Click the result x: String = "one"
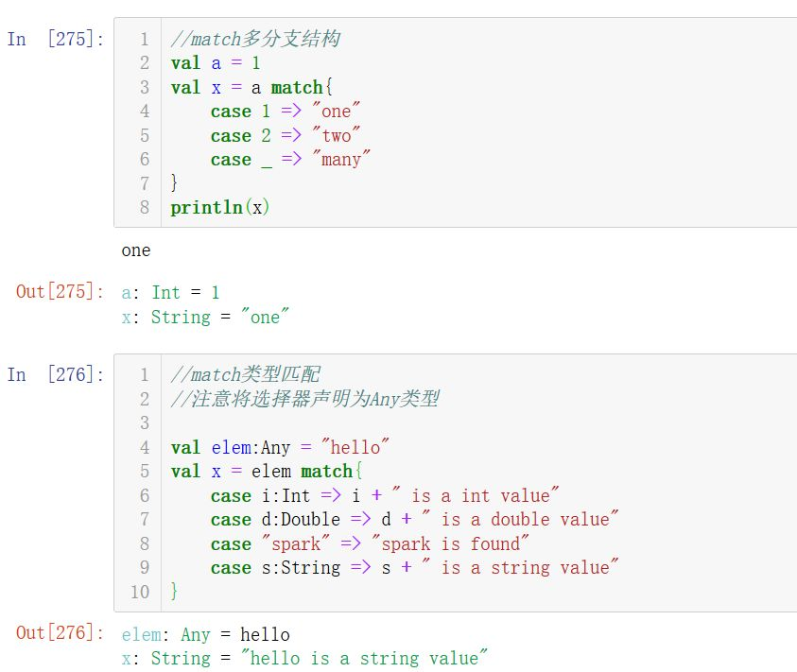The height and width of the screenshot is (672, 797). pos(205,318)
